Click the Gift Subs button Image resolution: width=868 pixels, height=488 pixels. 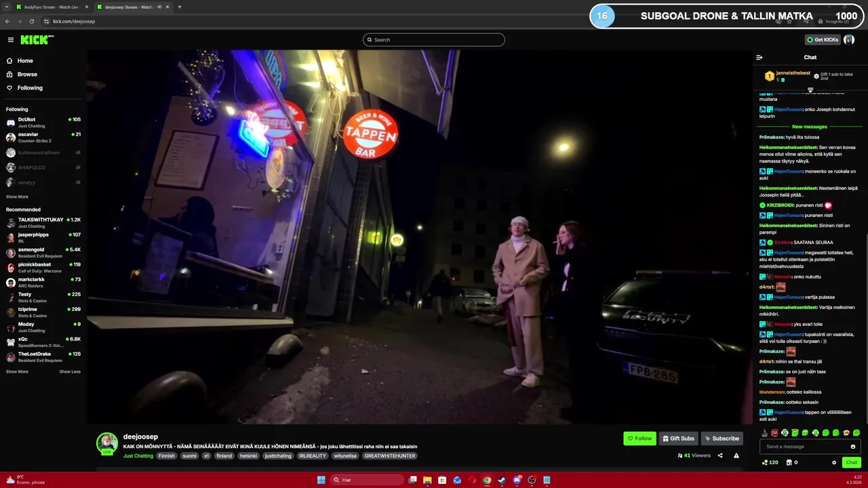(678, 439)
